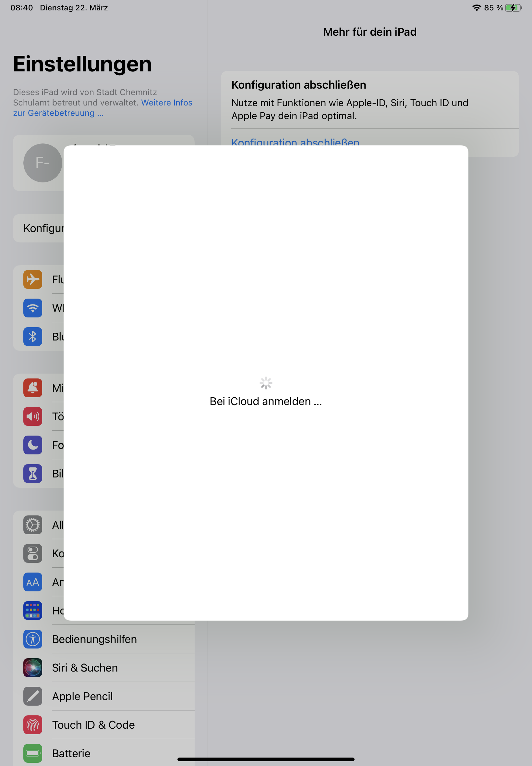The height and width of the screenshot is (766, 532).
Task: Open the Bluetooth settings icon
Action: point(33,337)
